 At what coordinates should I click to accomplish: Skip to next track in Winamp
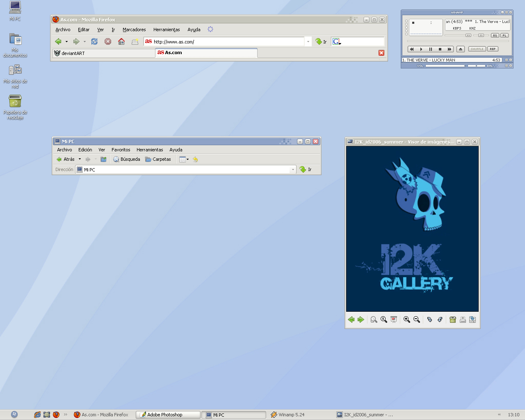[x=450, y=49]
